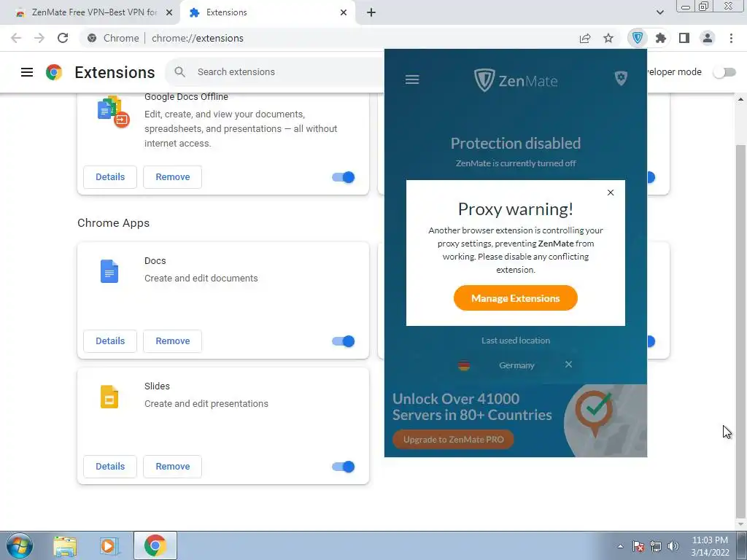Open the Action Center flag icon

(638, 546)
